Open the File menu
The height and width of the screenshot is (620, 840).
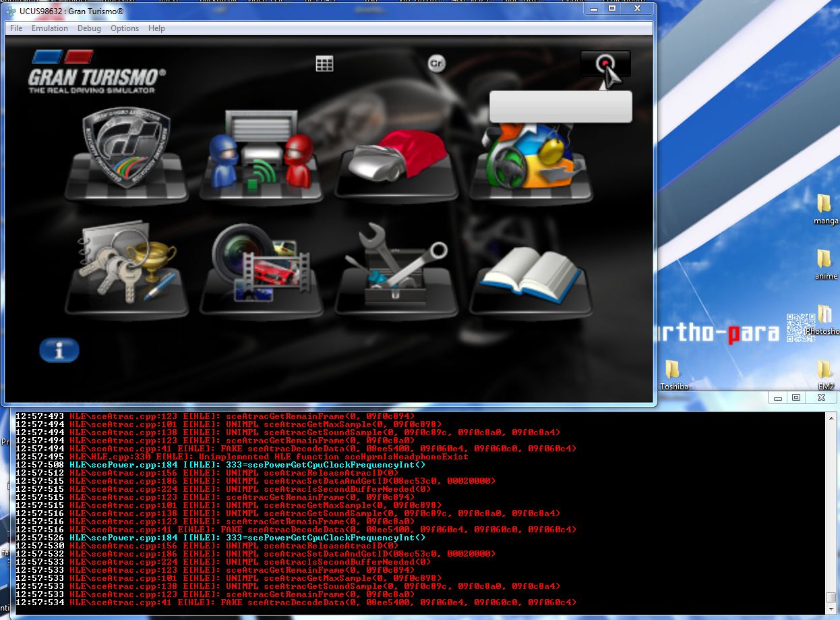click(16, 28)
